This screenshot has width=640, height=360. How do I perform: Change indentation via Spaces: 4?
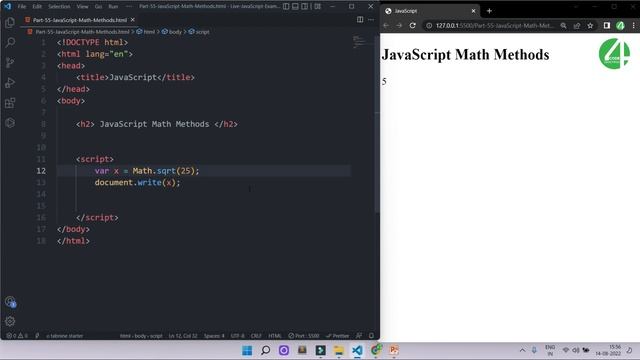[x=214, y=336]
